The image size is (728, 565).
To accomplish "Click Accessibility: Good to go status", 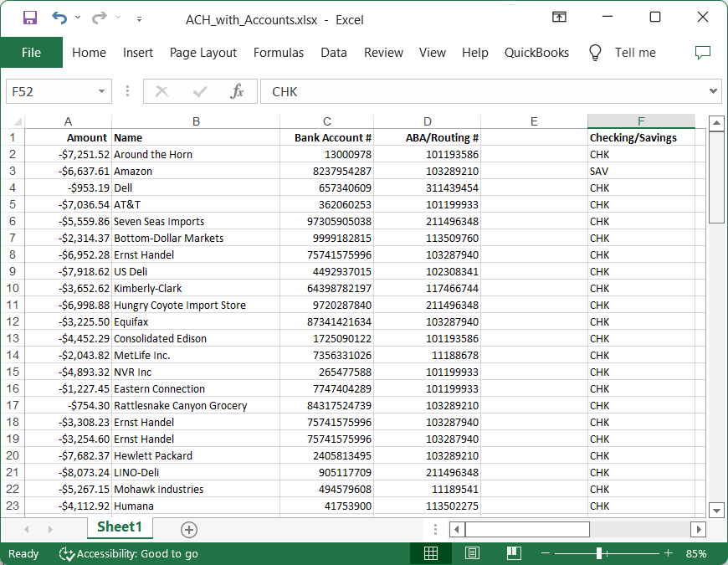I will pos(129,553).
